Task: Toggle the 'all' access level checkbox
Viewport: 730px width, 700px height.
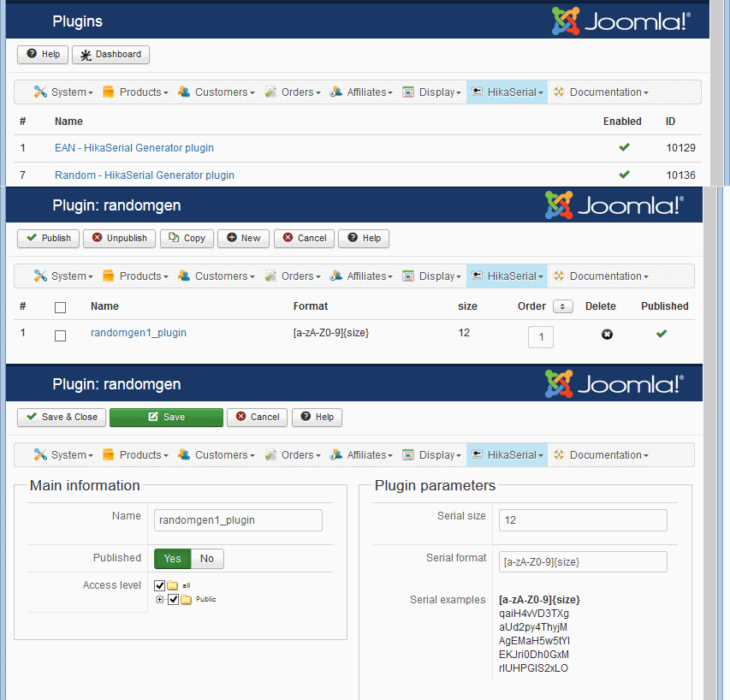Action: pyautogui.click(x=160, y=585)
